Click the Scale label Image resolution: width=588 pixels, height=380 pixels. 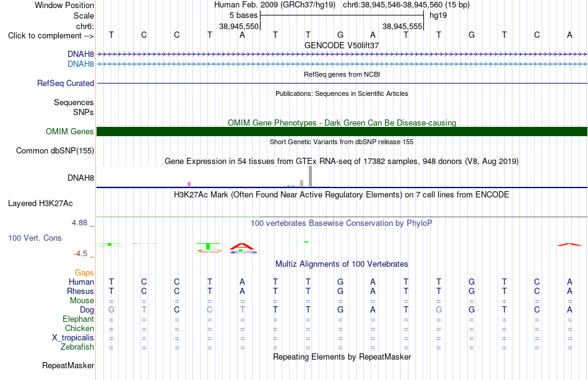pyautogui.click(x=84, y=15)
